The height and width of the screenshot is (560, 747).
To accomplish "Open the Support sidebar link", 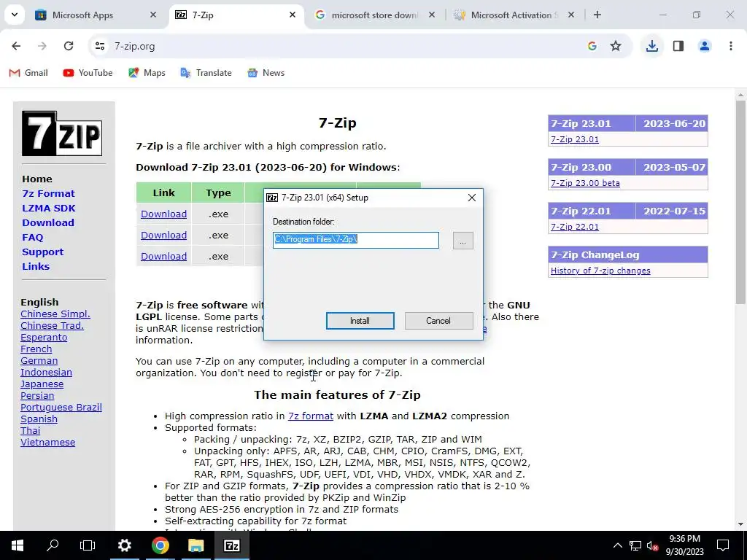I will pos(42,252).
